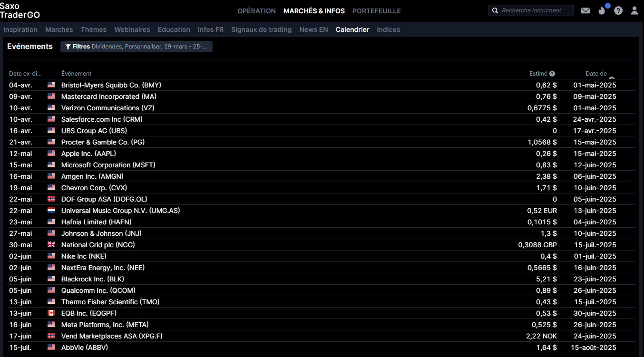Image resolution: width=644 pixels, height=357 pixels.
Task: Open UBS Group AG (UBS) row
Action: [x=321, y=131]
